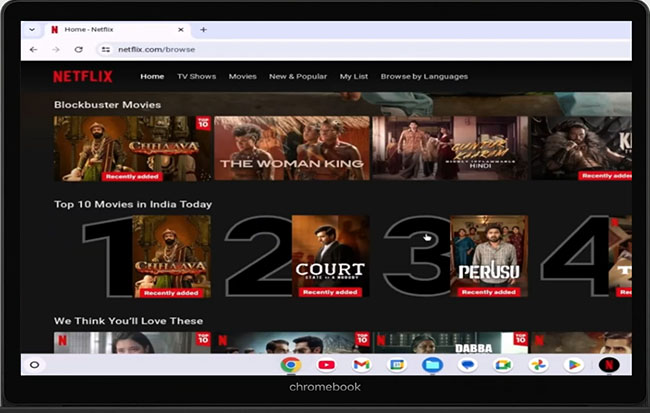Viewport: 650px width, 413px height.
Task: Open Guntur Kaaram Hindi thumbnail
Action: tap(450, 148)
